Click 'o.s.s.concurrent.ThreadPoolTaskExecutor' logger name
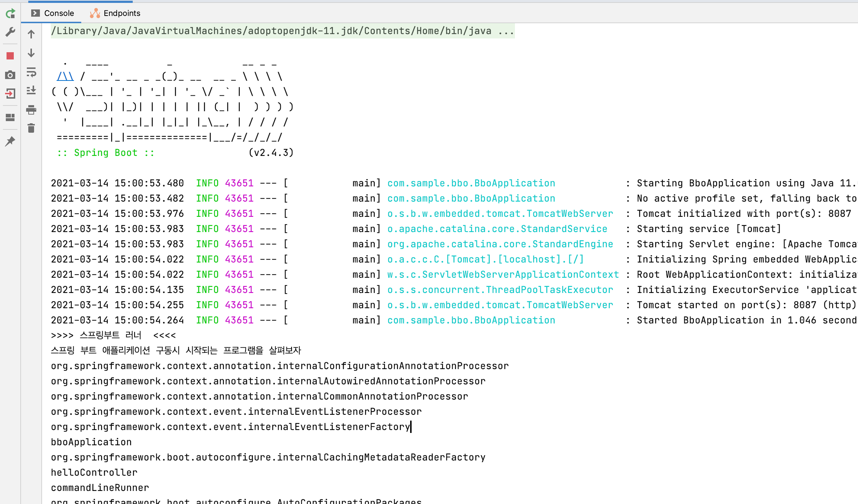The height and width of the screenshot is (504, 858). tap(500, 290)
